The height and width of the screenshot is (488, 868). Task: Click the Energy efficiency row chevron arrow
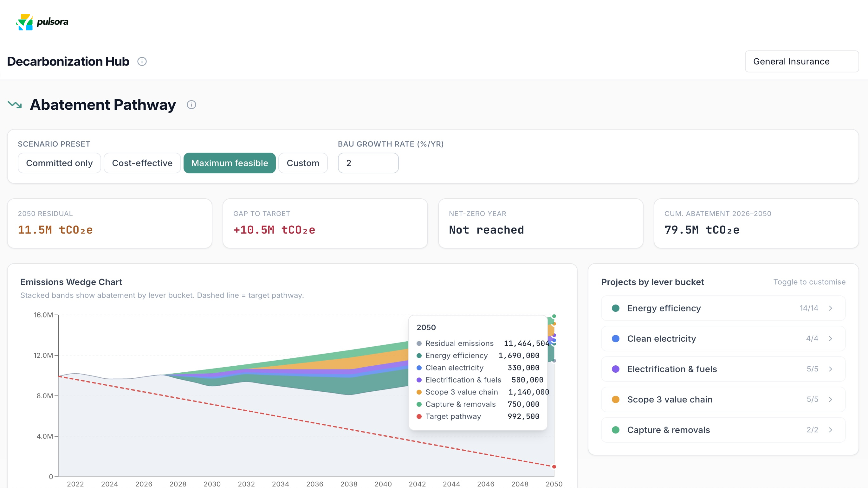(831, 308)
